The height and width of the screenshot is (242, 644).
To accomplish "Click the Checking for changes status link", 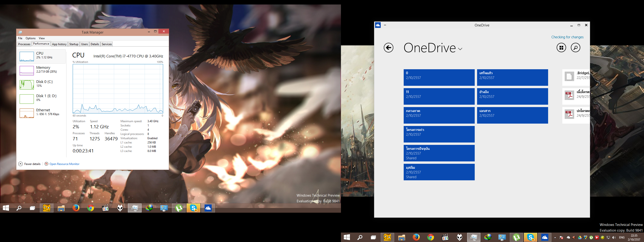I will (x=568, y=37).
